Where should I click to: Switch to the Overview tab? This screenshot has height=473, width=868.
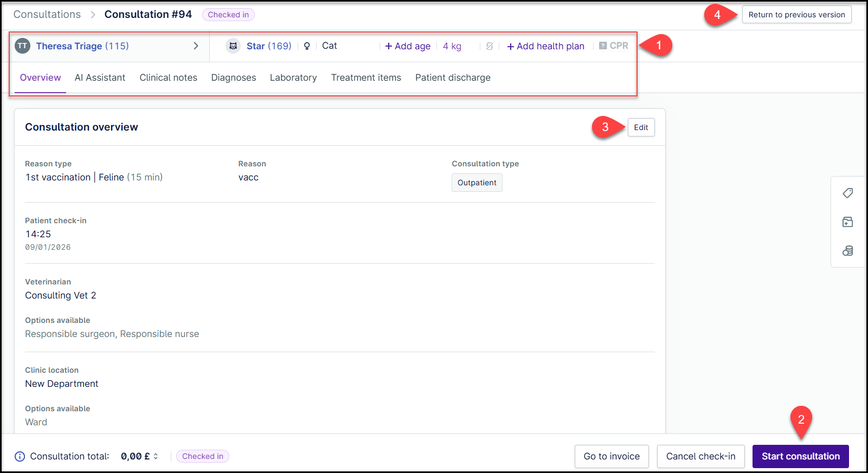(x=40, y=77)
